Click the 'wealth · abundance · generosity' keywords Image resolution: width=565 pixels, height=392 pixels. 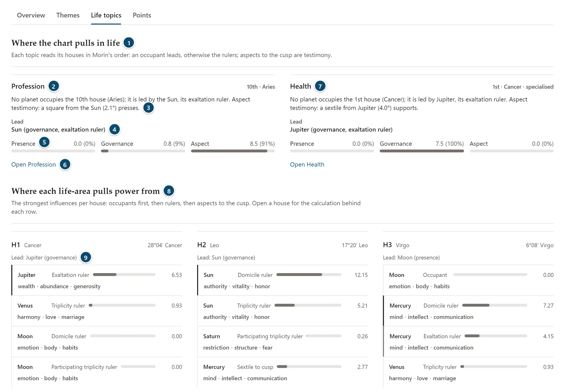[59, 286]
